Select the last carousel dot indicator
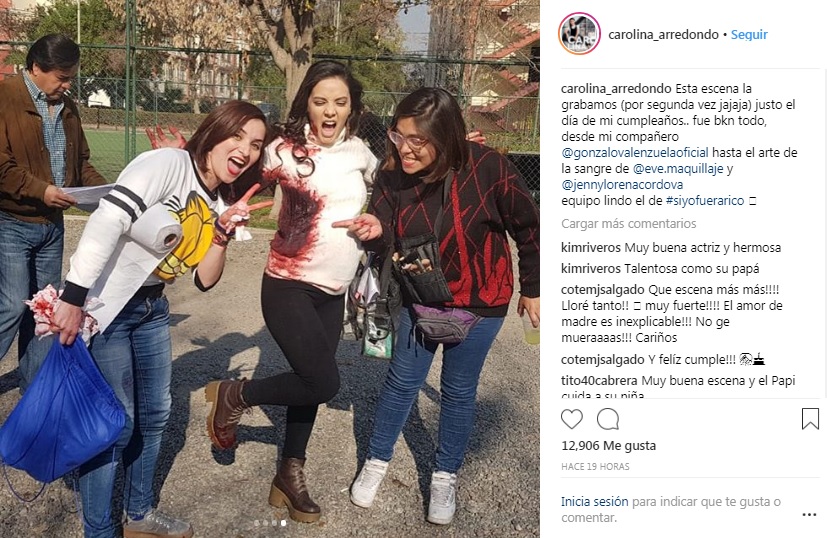Screen dimensions: 827x538 (x=283, y=523)
